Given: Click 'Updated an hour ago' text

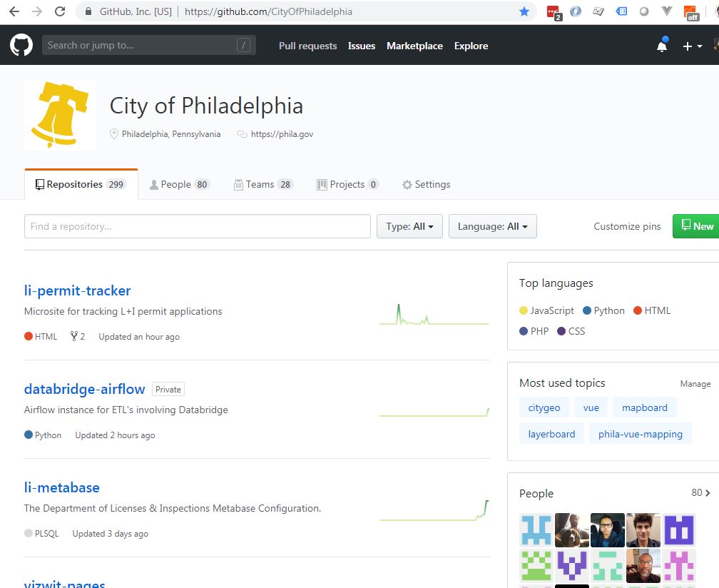Looking at the screenshot, I should point(139,337).
